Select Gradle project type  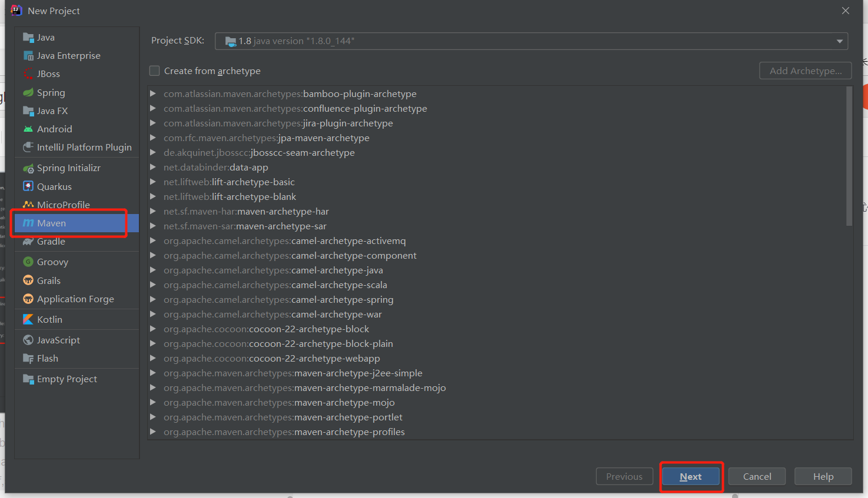point(77,242)
